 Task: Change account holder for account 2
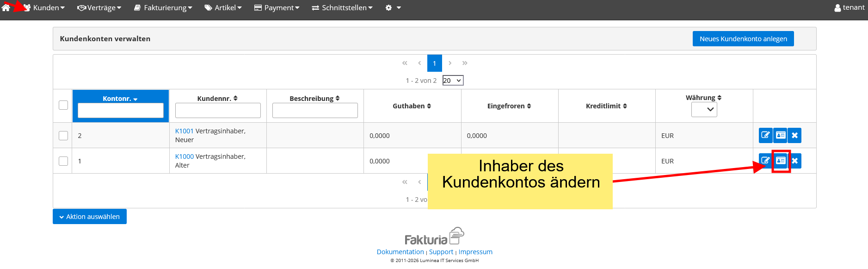780,135
